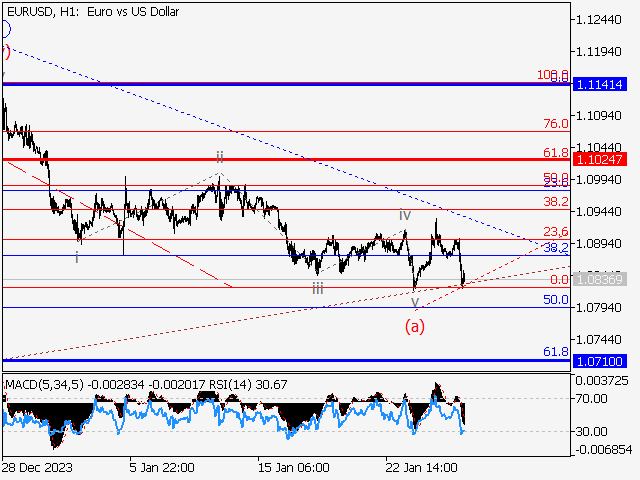The height and width of the screenshot is (480, 640).
Task: Click the price scale value 1.10940
Action: pos(598,116)
